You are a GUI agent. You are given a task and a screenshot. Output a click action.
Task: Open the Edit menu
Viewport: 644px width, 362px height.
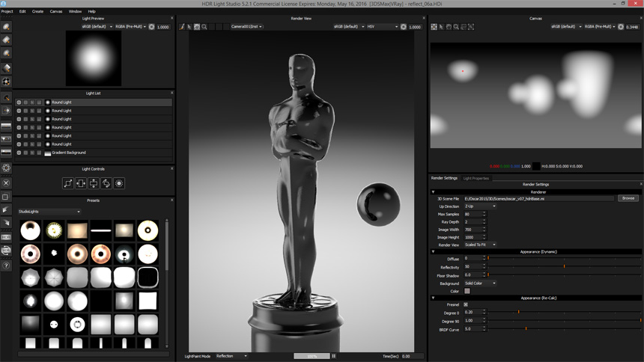[22, 11]
